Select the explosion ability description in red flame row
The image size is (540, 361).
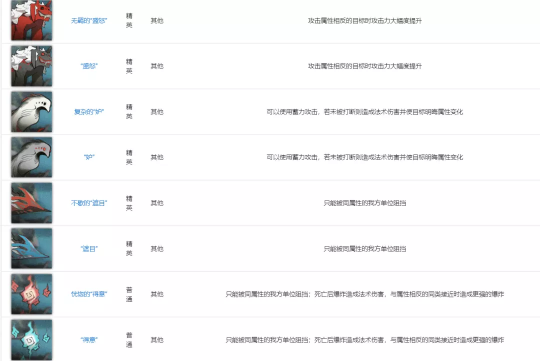coord(365,294)
